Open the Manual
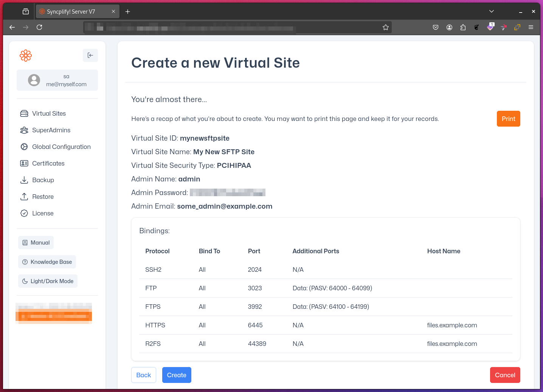The height and width of the screenshot is (392, 543). coord(36,242)
